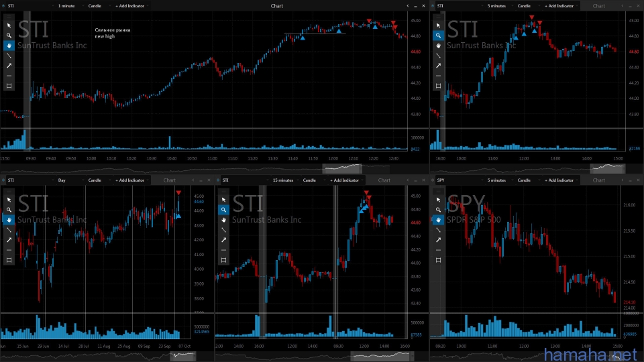The height and width of the screenshot is (362, 644).
Task: Choose the hand pan tool in the Day STI chart
Action: coord(9,220)
